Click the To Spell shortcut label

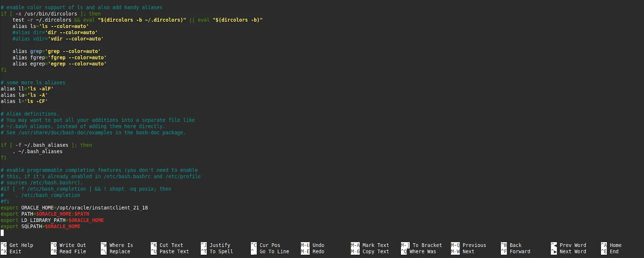click(221, 252)
